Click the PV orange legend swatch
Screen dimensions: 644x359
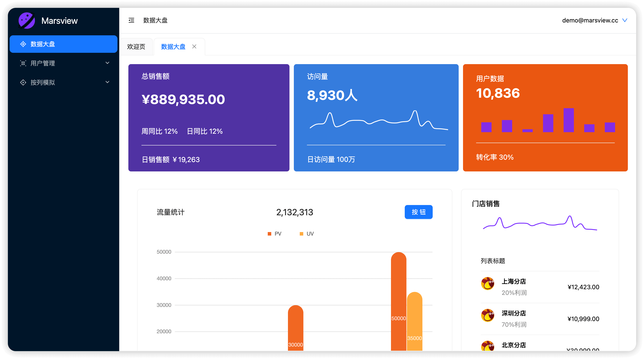270,234
